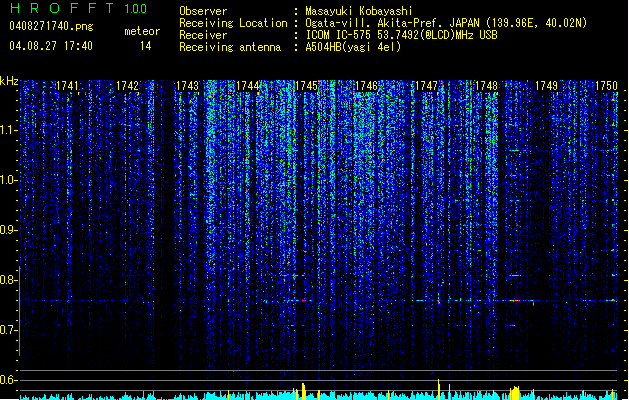Select the version number 1.0.0
The image size is (629, 400).
tap(136, 9)
